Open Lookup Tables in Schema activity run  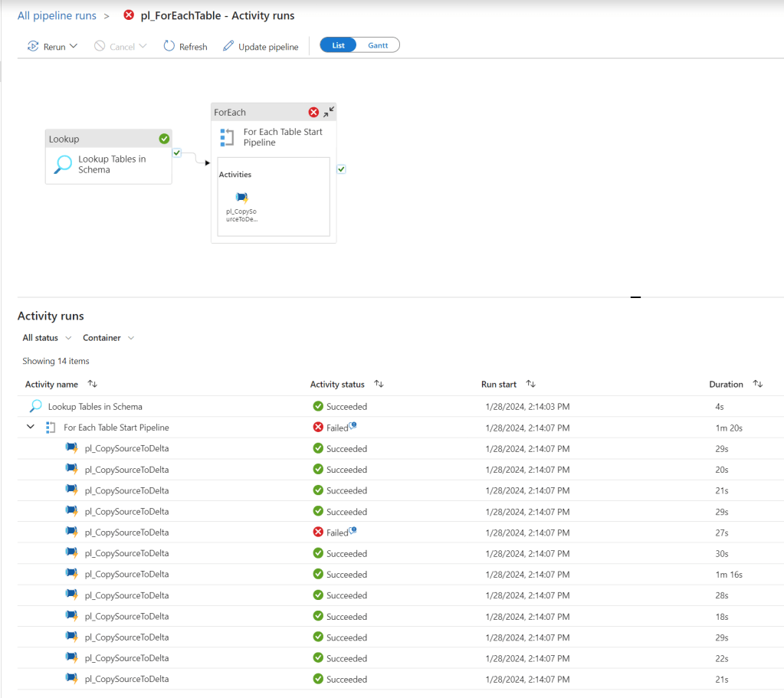(95, 407)
